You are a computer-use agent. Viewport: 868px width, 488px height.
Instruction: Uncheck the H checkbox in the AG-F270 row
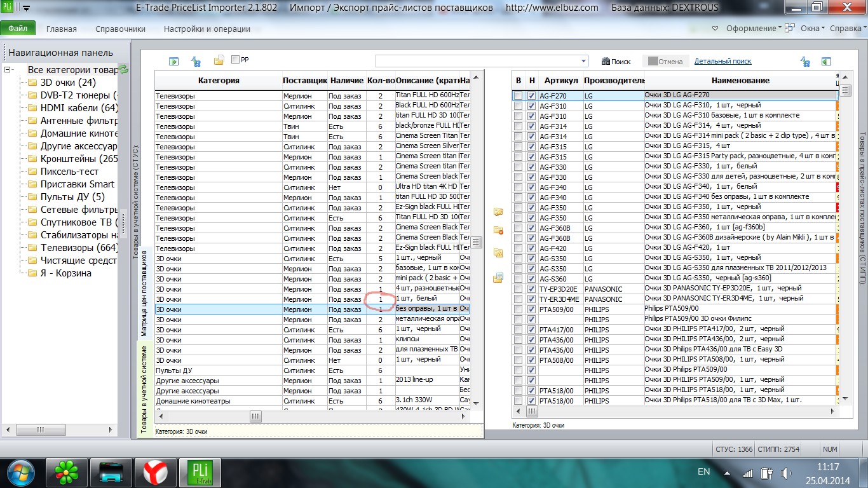point(532,96)
